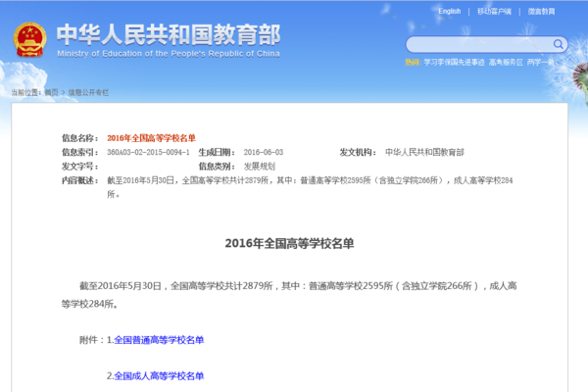
Task: Click the bold article heading 2016年全国高等学校名单
Action: pos(289,243)
